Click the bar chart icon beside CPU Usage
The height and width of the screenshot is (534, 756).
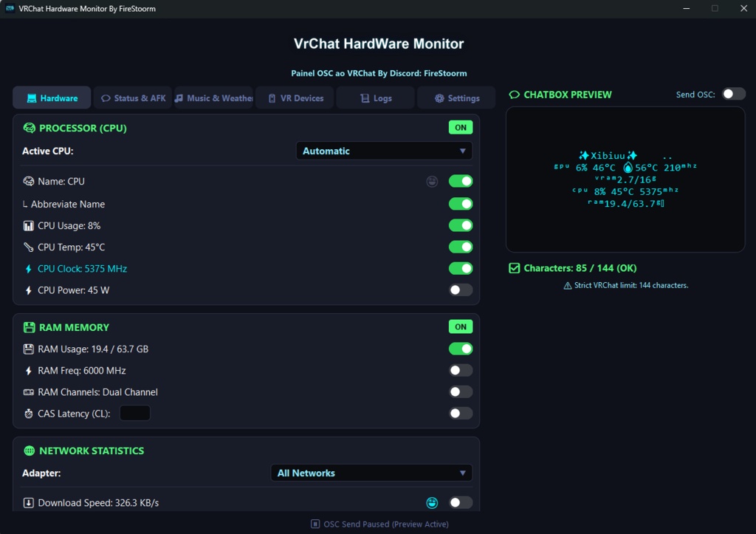(29, 226)
